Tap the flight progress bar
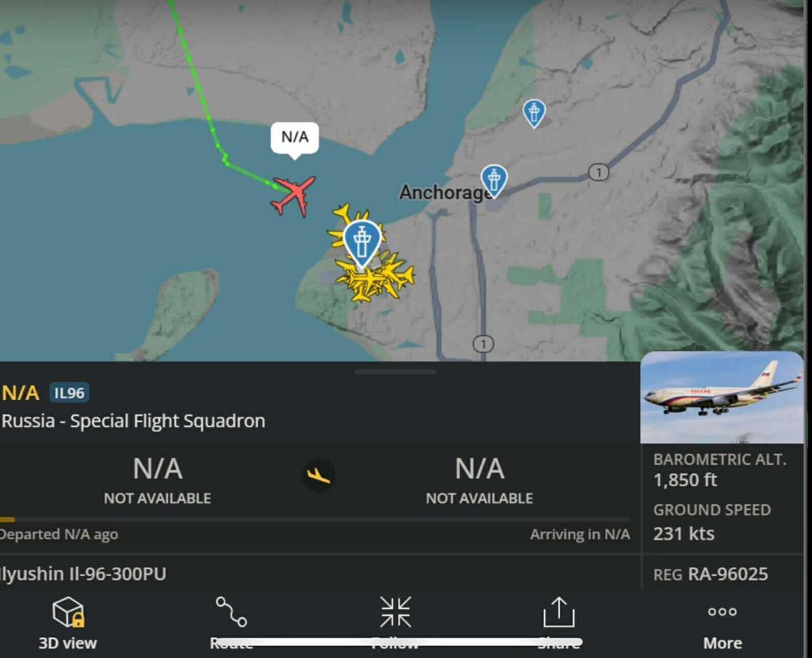 [x=315, y=519]
